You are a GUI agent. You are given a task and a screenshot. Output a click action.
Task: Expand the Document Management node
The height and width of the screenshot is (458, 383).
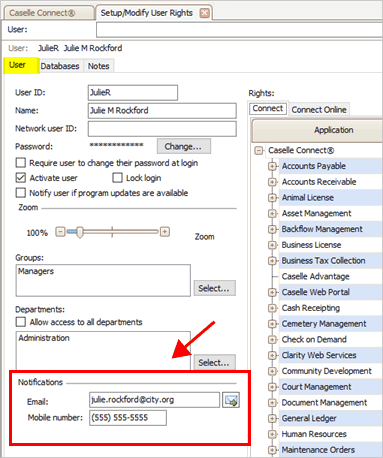point(272,403)
